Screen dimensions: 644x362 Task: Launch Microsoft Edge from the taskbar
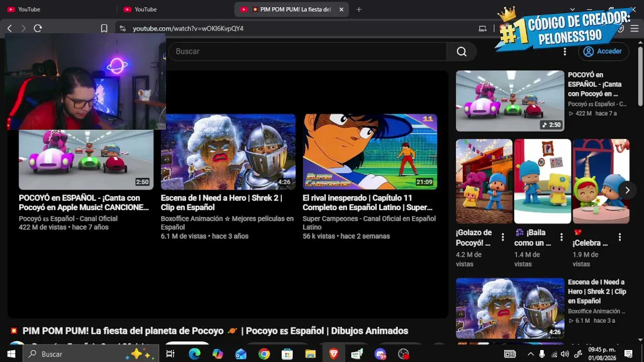pyautogui.click(x=195, y=354)
